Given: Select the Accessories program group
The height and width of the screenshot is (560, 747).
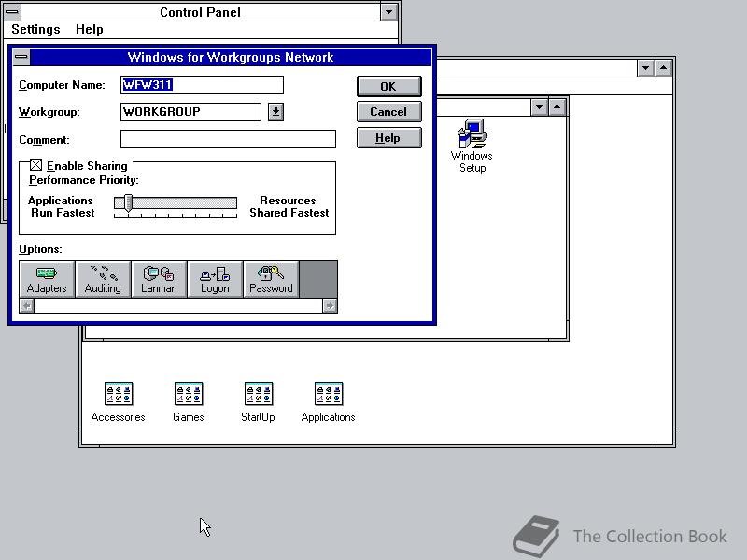Looking at the screenshot, I should coord(119,402).
